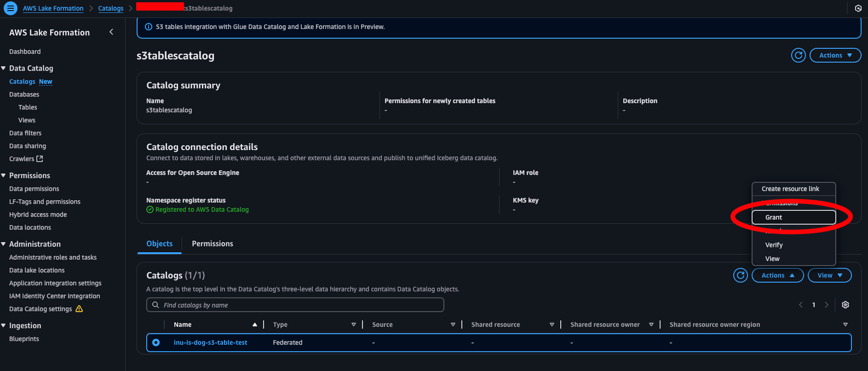Click the top-right hexagon settings icon
Screen dimensions: 868x371
pyautogui.click(x=858, y=8)
